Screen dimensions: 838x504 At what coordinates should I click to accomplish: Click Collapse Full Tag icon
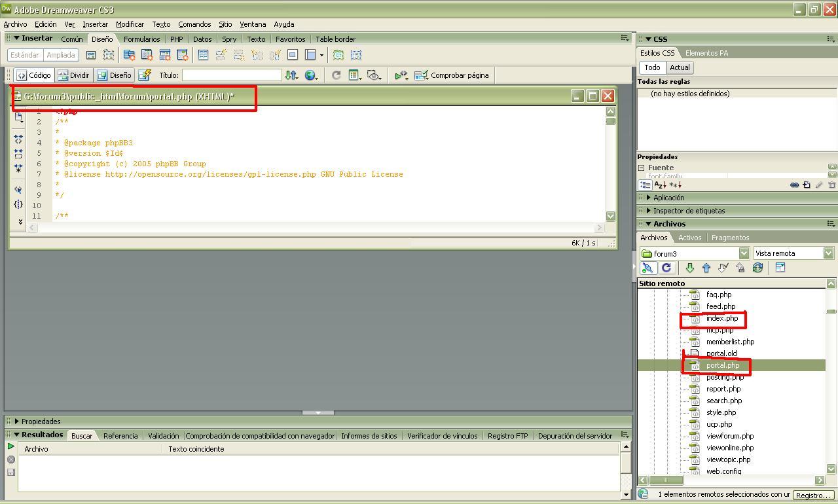[18, 139]
